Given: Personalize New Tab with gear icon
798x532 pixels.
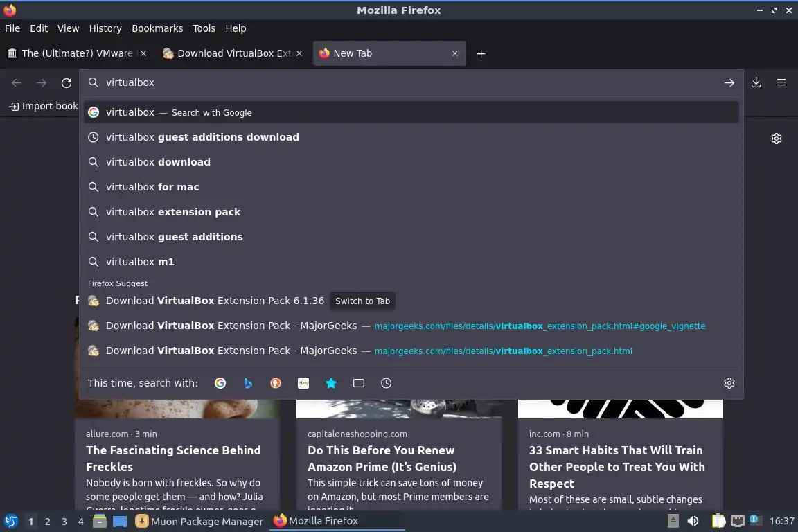Looking at the screenshot, I should click(776, 139).
